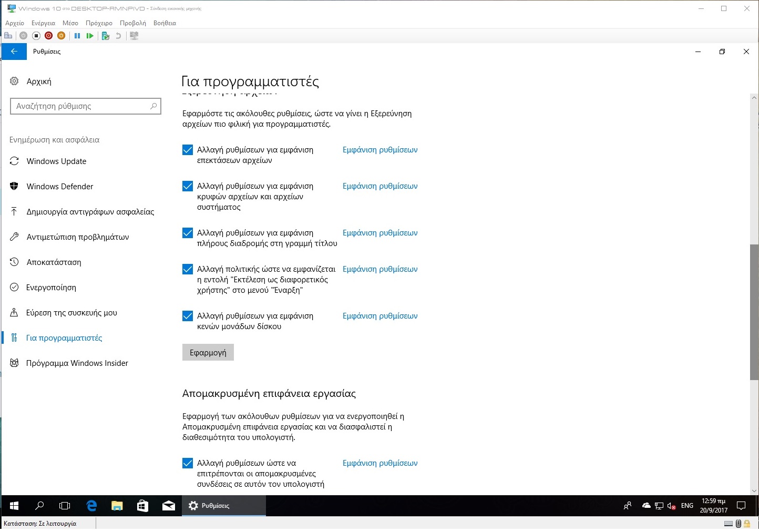Image resolution: width=759 pixels, height=532 pixels.
Task: Open File Explorer from the taskbar
Action: click(117, 506)
